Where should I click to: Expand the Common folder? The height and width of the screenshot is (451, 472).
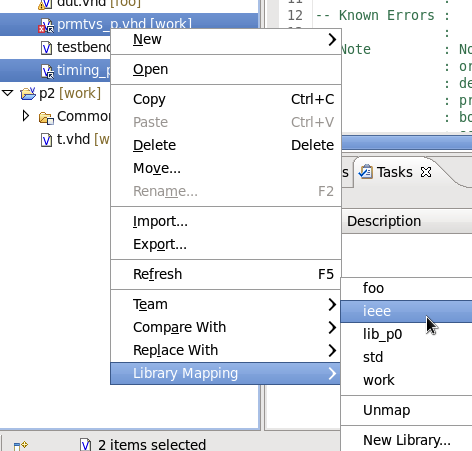tap(26, 116)
